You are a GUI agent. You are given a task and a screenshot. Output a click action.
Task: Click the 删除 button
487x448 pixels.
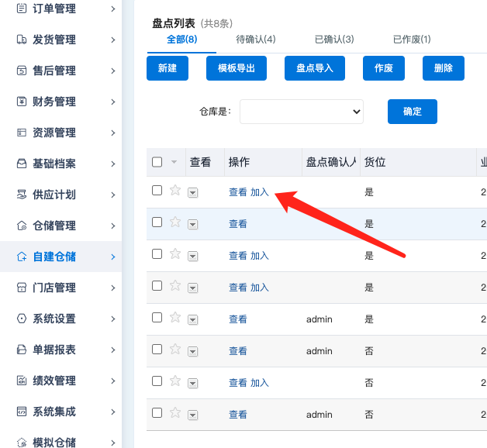(444, 68)
